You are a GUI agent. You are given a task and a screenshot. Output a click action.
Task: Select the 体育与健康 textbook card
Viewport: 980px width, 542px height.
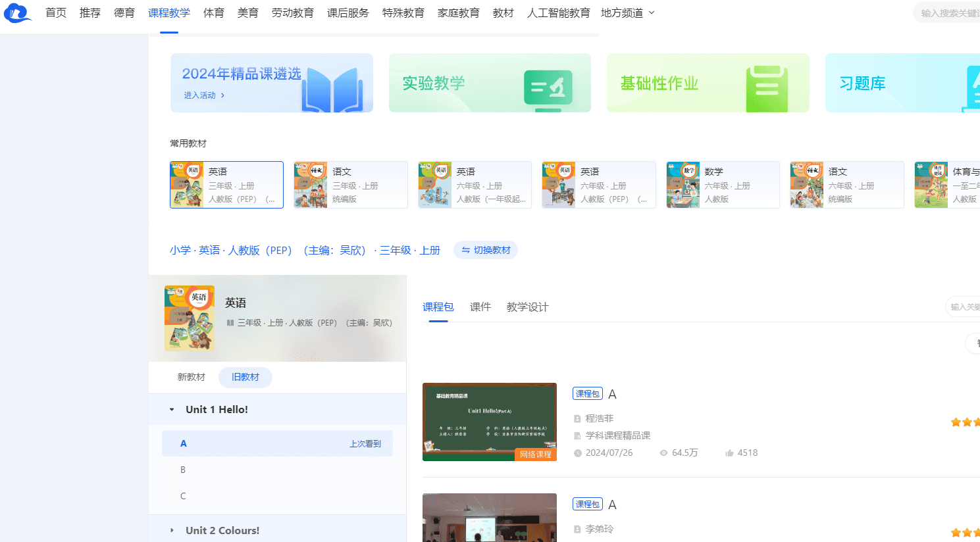pos(947,185)
